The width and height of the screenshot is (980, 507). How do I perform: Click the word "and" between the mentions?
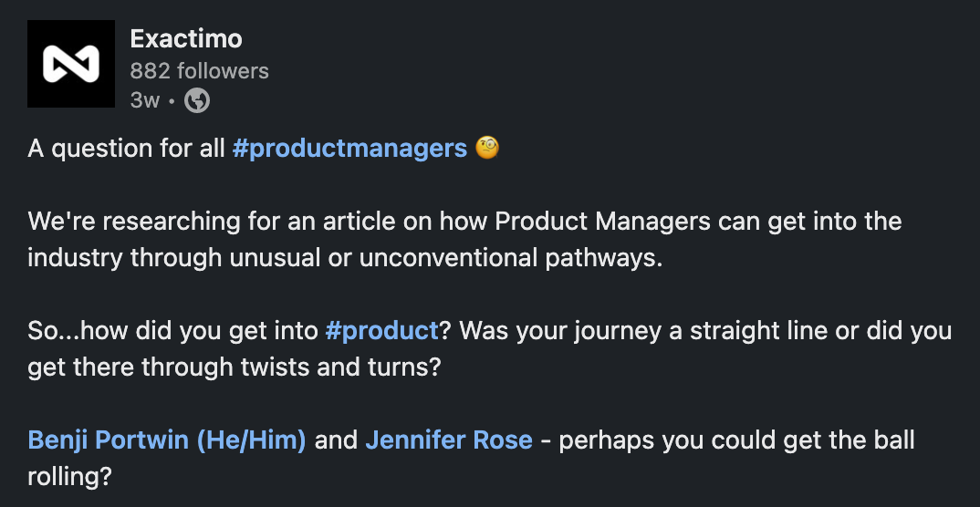tap(336, 440)
